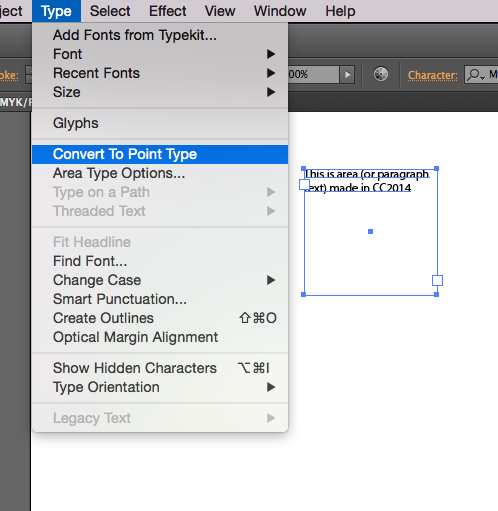
Task: Click the text frame out port square
Action: click(x=437, y=280)
